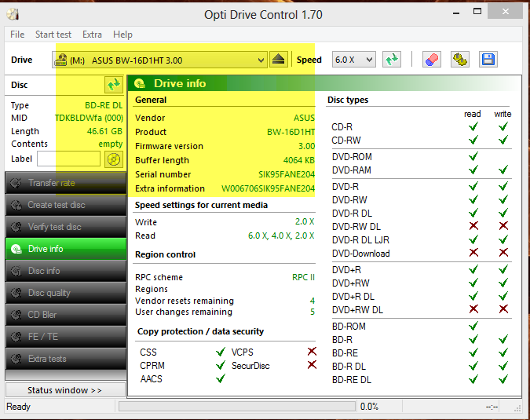Click the Verify test disc icon

16,227
